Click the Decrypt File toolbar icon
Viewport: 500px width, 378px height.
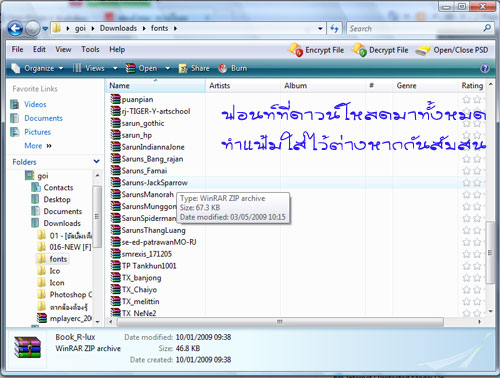coord(359,50)
